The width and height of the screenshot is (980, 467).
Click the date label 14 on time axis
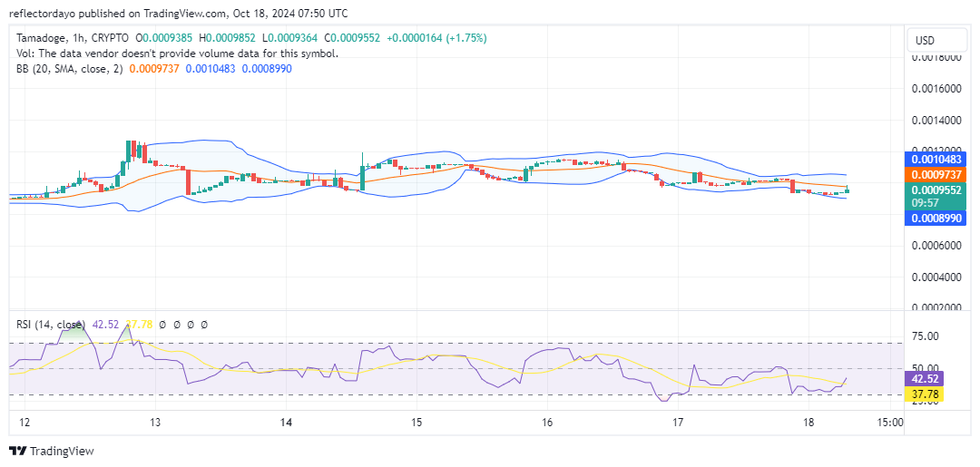click(x=286, y=423)
